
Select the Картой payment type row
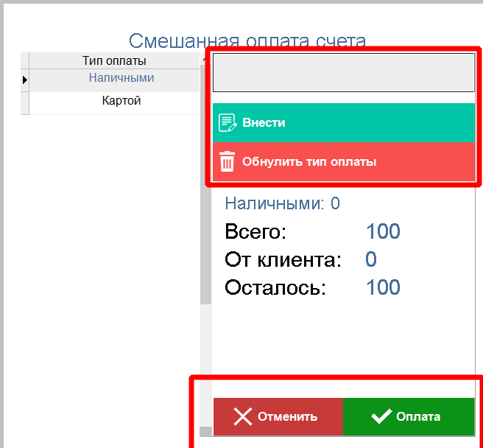[x=121, y=101]
